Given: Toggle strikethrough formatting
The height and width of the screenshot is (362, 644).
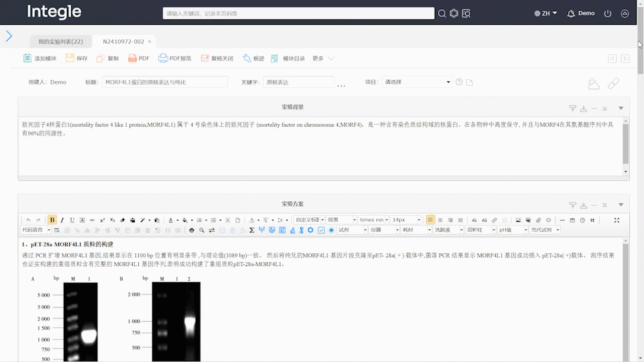Looking at the screenshot, I should tap(92, 220).
